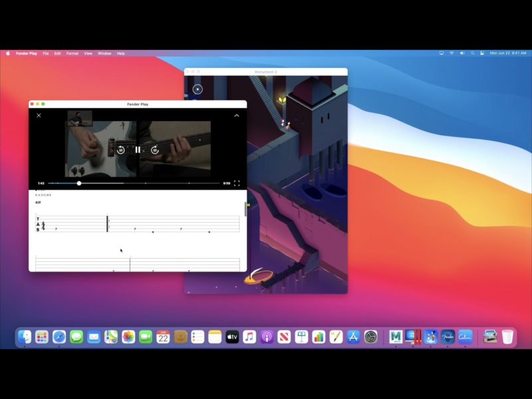Viewport: 532px width, 399px height.
Task: Open Contacts from the Dock
Action: pos(180,337)
